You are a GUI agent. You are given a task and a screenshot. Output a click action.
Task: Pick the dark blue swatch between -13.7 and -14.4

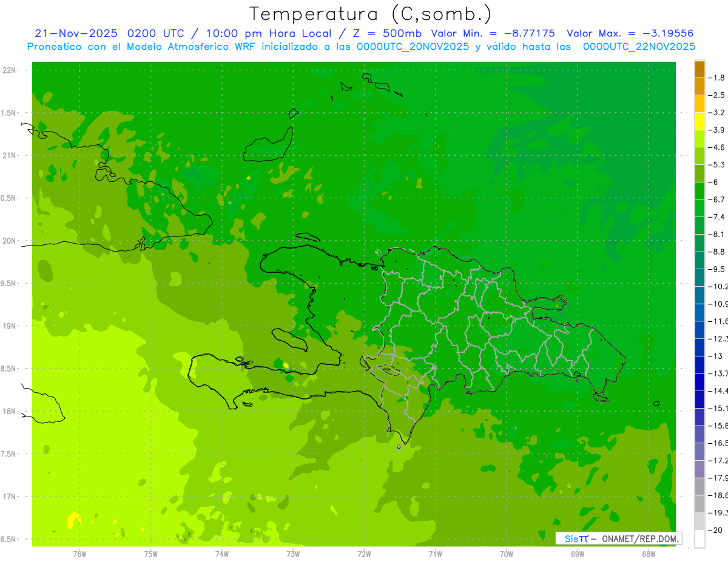tap(699, 382)
